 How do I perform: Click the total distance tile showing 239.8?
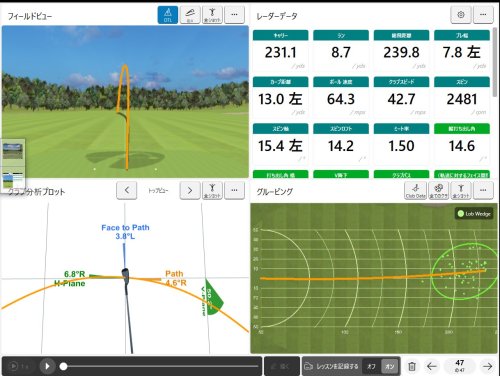pyautogui.click(x=401, y=50)
